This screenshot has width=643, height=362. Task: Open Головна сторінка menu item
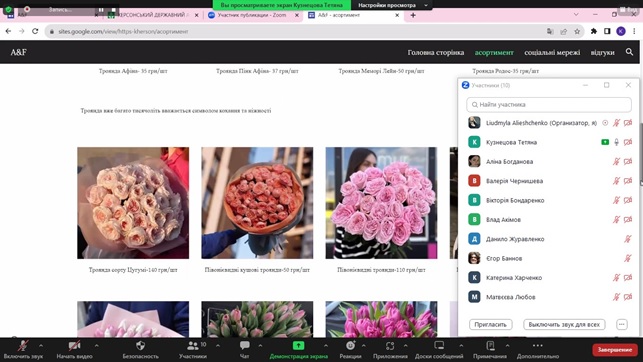(x=436, y=52)
